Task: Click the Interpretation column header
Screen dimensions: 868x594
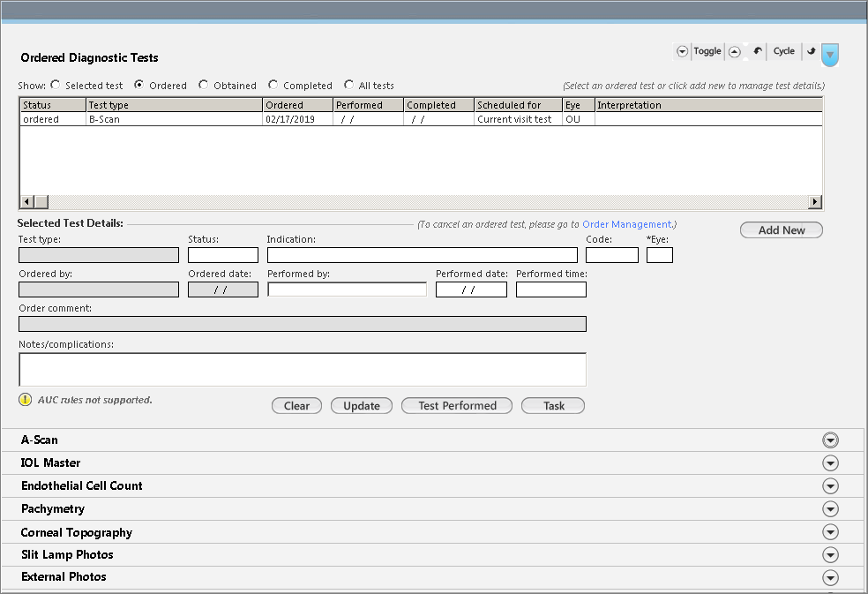Action: 708,105
